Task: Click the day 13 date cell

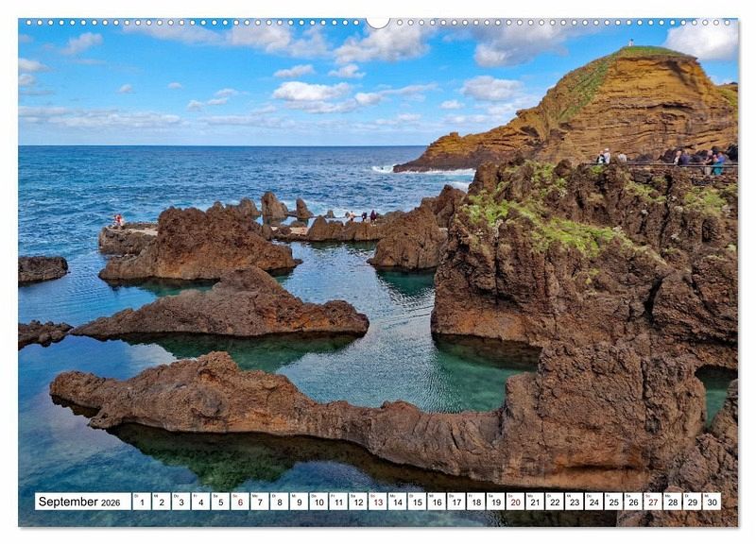Action: [x=377, y=502]
